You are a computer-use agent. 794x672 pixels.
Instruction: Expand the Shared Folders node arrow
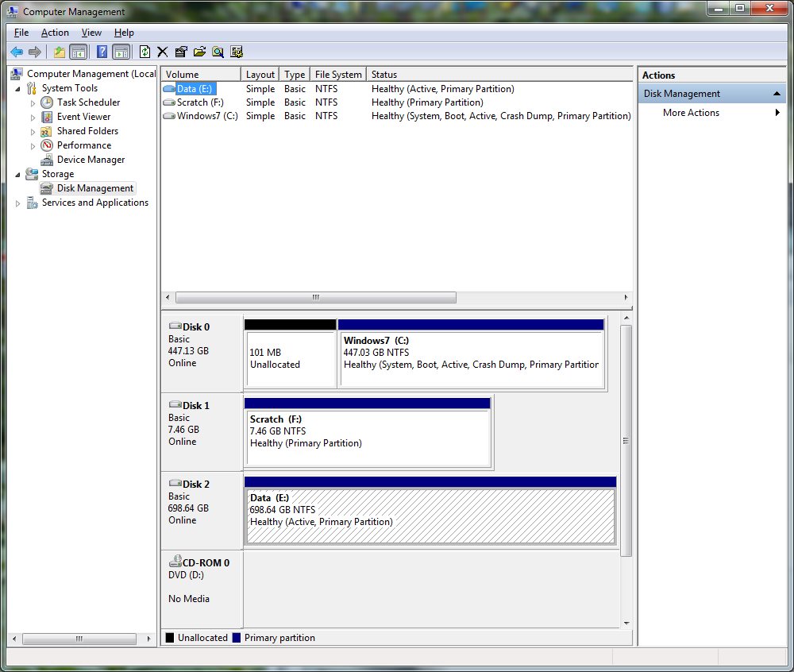point(33,132)
